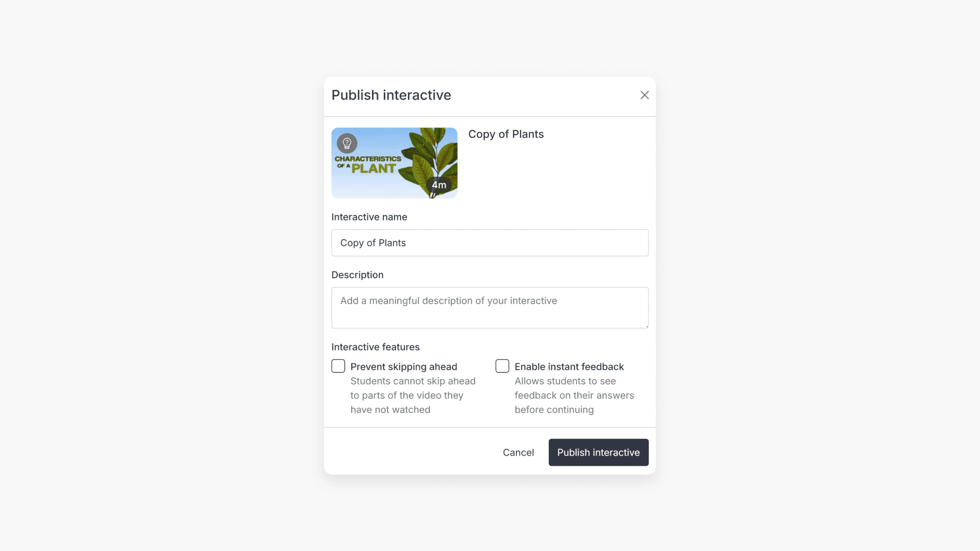Viewport: 980px width, 551px height.
Task: Select the Characteristics of a Plant thumbnail
Action: click(x=395, y=162)
